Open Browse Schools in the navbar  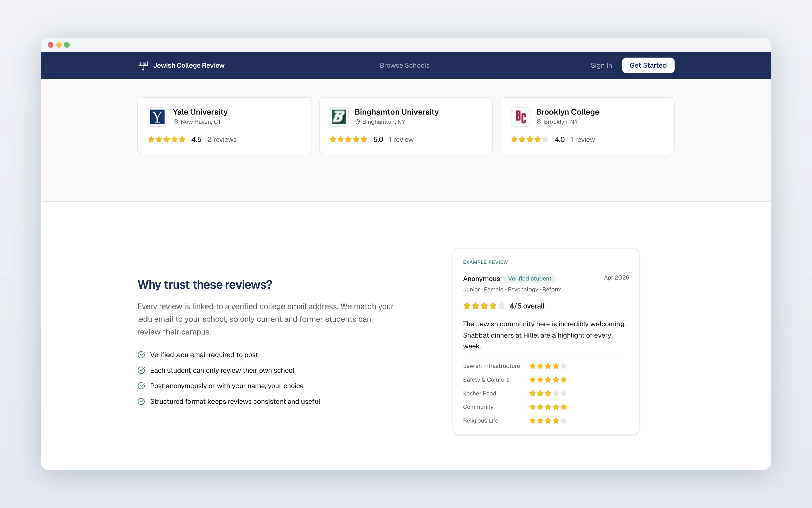(x=405, y=65)
